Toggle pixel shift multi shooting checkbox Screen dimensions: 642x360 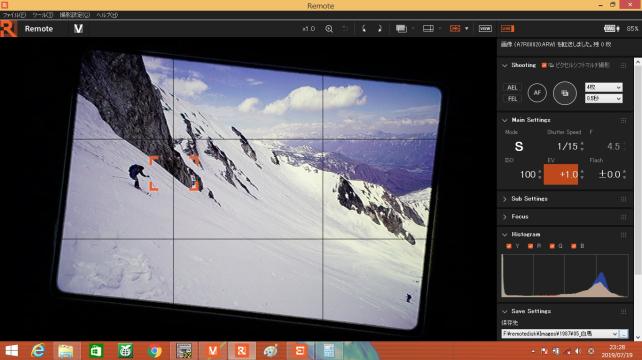544,66
